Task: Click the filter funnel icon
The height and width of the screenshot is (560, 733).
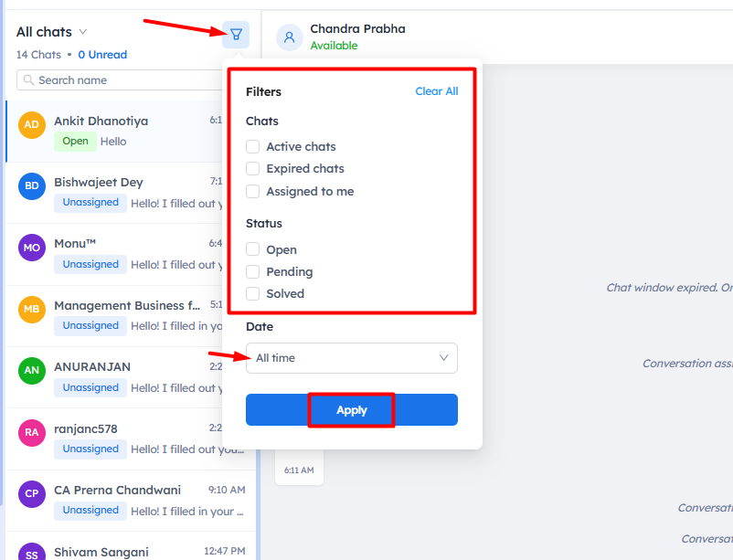Action: point(236,35)
